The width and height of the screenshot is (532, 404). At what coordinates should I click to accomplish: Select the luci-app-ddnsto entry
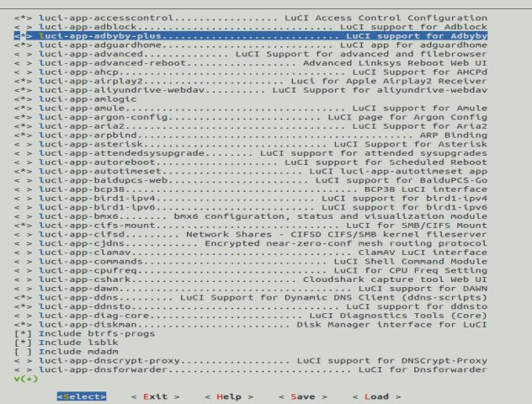tap(251, 306)
